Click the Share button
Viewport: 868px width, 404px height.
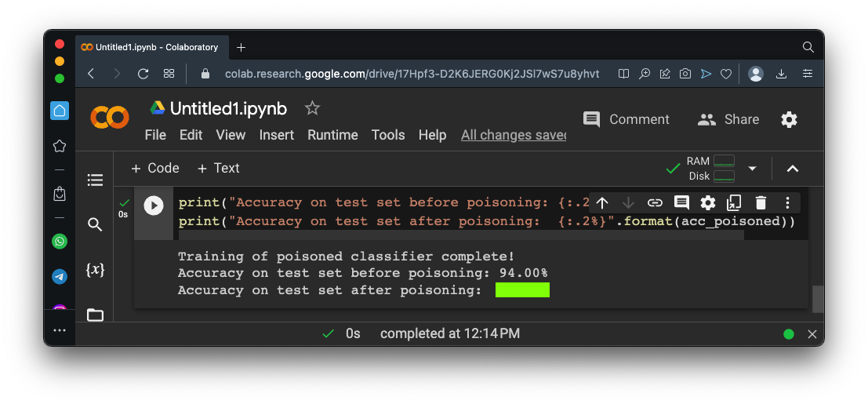click(x=728, y=119)
